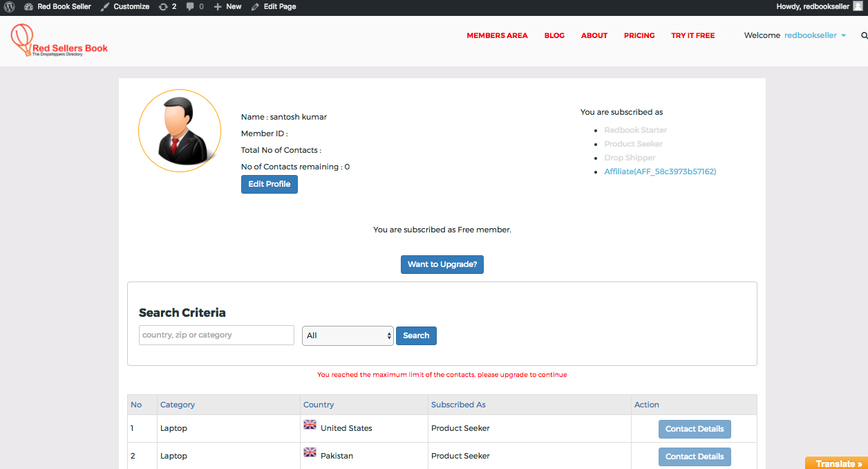
Task: Focus the country, zip or category field
Action: point(216,335)
